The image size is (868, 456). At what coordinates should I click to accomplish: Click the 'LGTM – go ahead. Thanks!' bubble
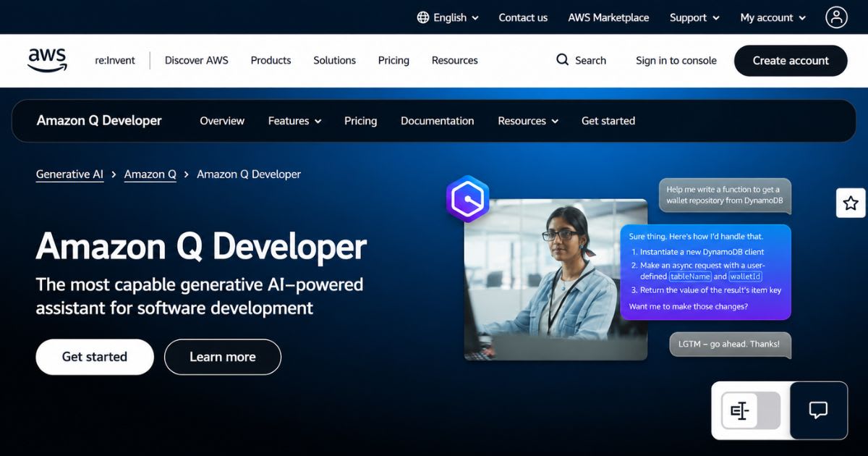(730, 345)
